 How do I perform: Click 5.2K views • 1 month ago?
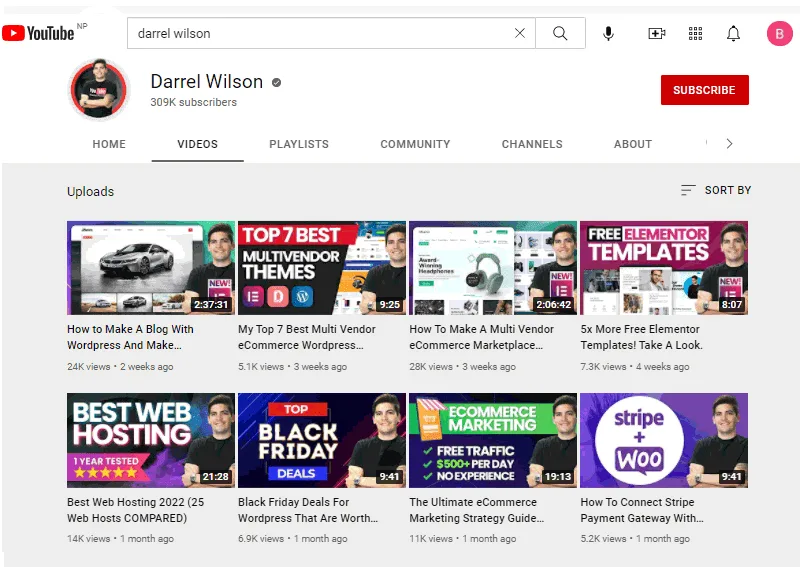[635, 538]
